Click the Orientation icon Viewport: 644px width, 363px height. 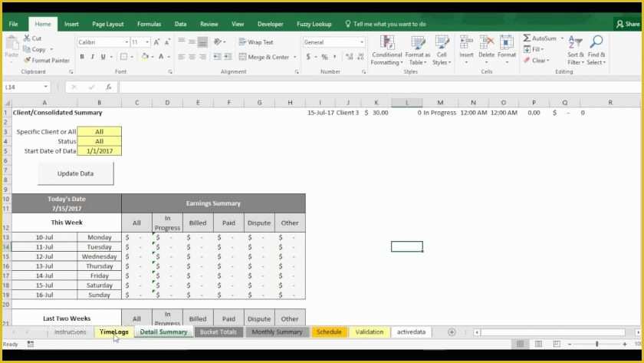tap(218, 42)
